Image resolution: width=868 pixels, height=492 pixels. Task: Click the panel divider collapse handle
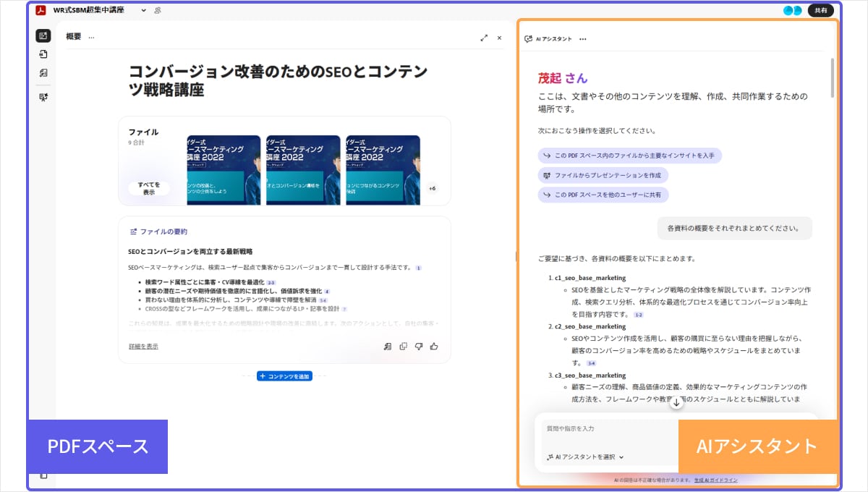point(516,256)
